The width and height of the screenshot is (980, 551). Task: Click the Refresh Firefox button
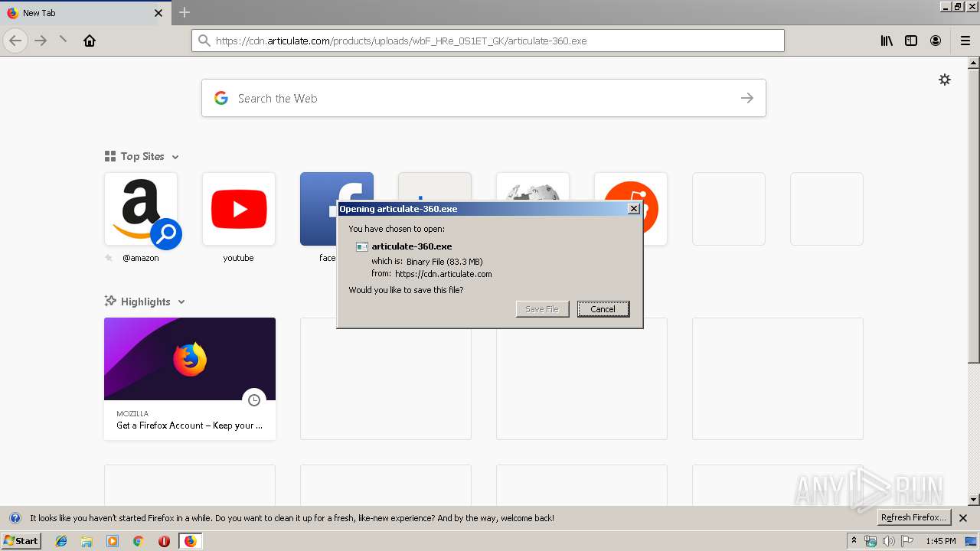click(x=913, y=518)
